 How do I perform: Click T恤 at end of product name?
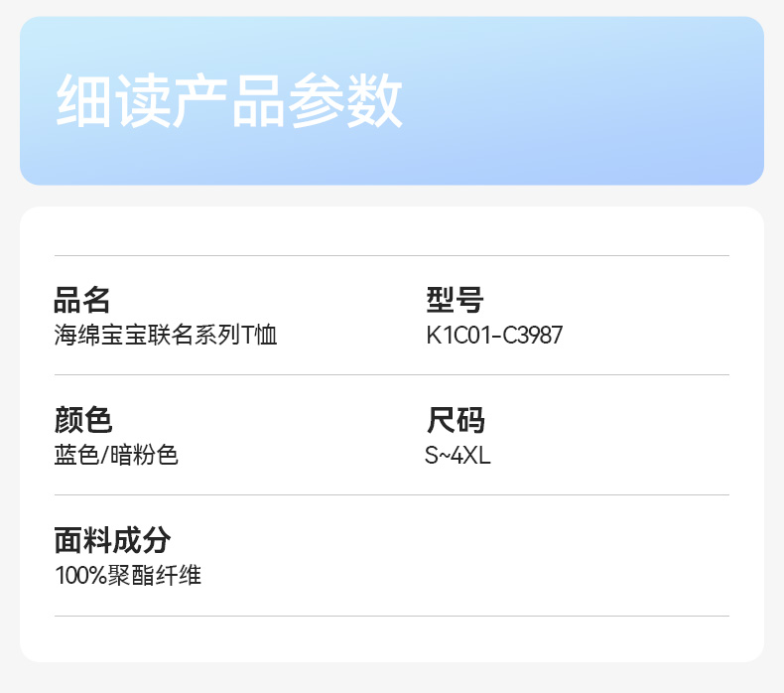(x=260, y=336)
